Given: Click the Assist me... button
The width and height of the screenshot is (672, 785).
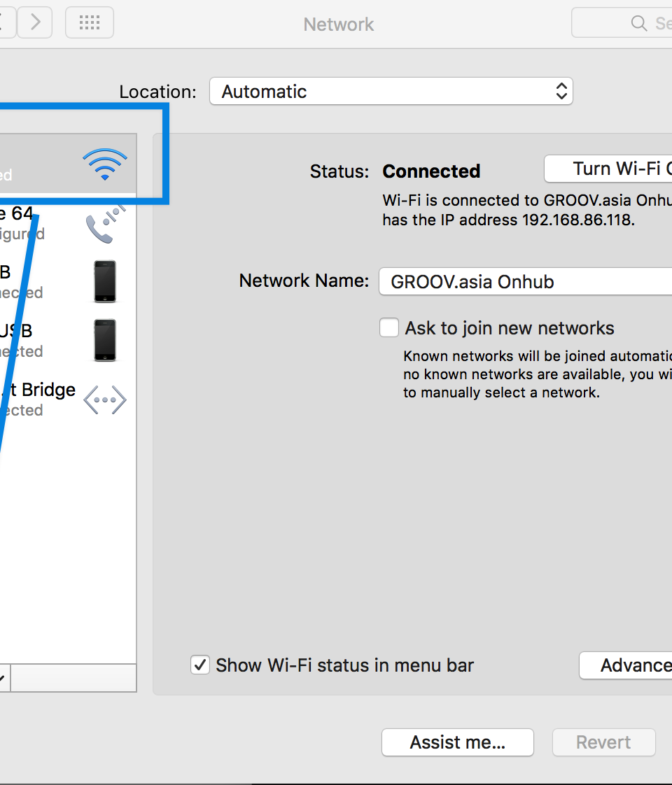Looking at the screenshot, I should click(x=457, y=742).
